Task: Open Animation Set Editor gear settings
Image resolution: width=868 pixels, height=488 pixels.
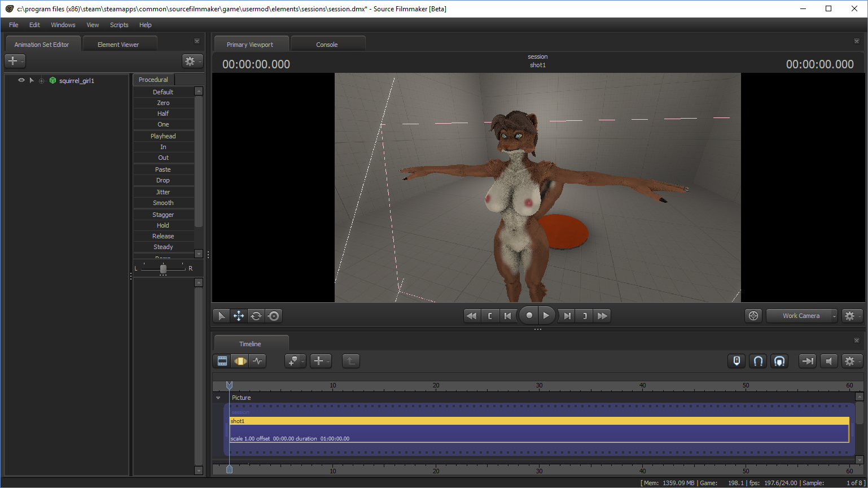Action: pyautogui.click(x=192, y=61)
